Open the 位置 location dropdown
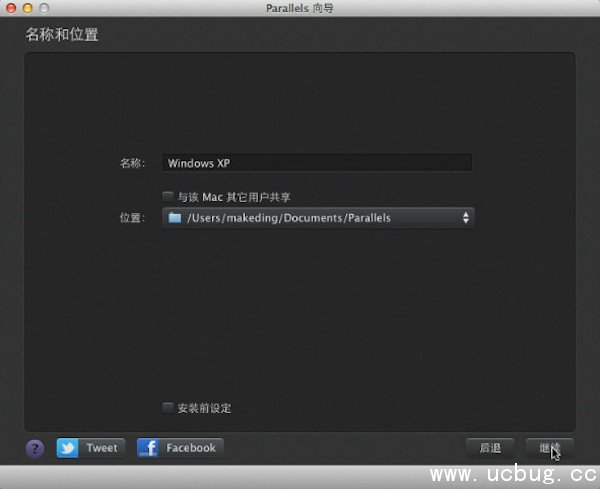Viewport: 600px width, 489px height. tap(318, 218)
